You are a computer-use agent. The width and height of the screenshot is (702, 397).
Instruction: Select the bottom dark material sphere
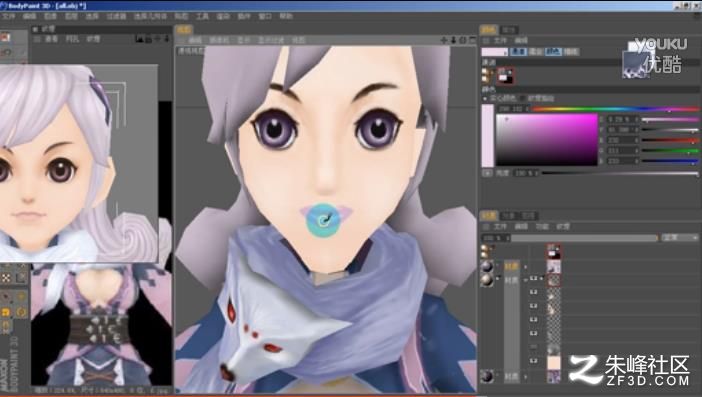coord(488,376)
